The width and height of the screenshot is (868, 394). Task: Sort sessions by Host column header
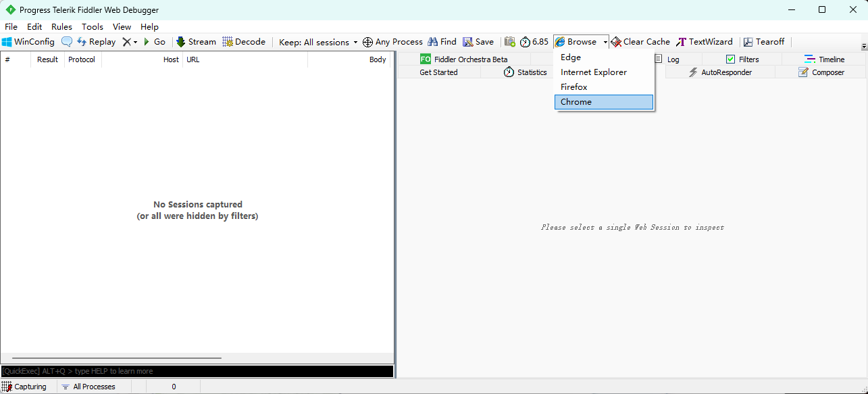coord(142,59)
